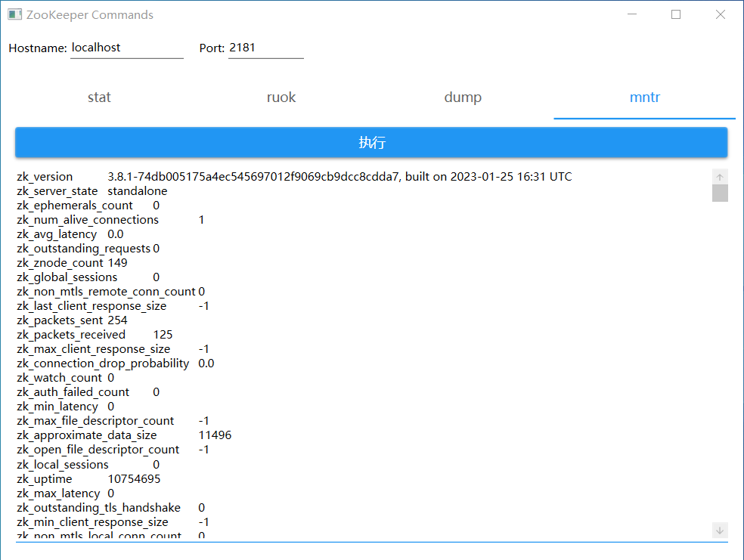The width and height of the screenshot is (744, 560).
Task: Click the zk_min_latency line
Action: click(x=66, y=407)
